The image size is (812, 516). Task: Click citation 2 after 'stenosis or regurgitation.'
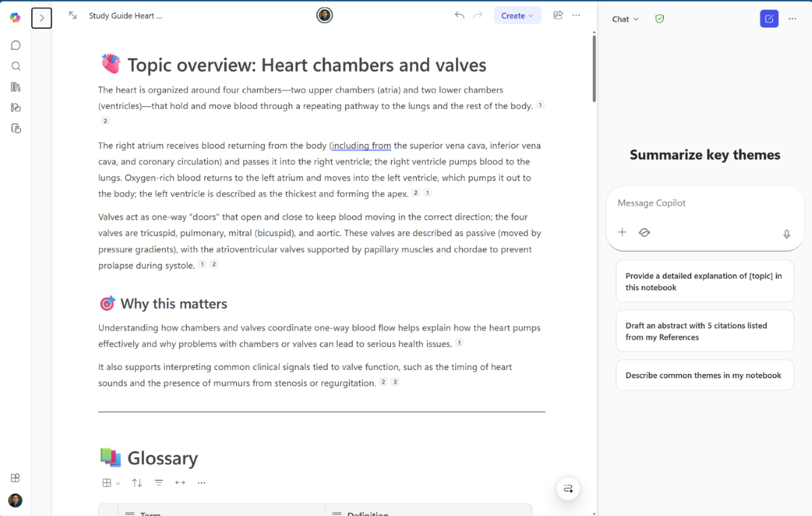[x=384, y=382]
